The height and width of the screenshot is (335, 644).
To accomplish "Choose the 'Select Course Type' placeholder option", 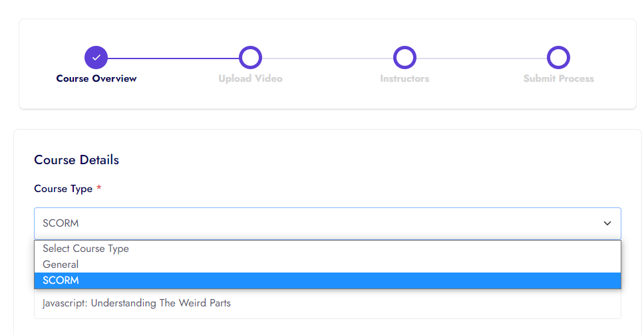I will 86,249.
